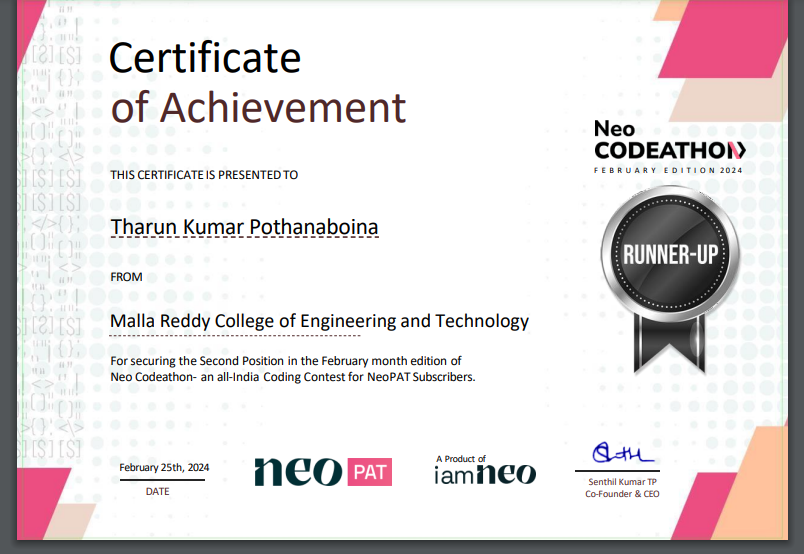Click the Co-Founder & CEO title text
The image size is (804, 554).
pyautogui.click(x=622, y=494)
